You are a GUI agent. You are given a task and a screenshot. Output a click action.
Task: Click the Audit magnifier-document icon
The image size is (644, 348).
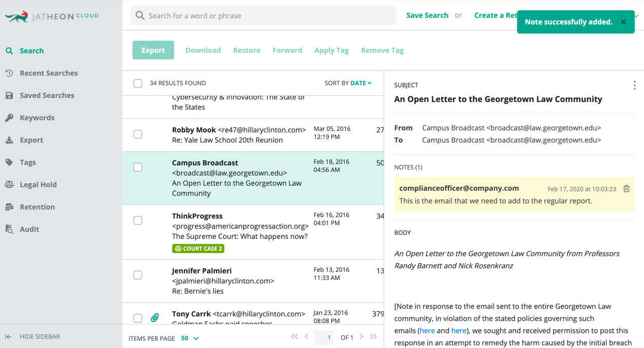9,229
